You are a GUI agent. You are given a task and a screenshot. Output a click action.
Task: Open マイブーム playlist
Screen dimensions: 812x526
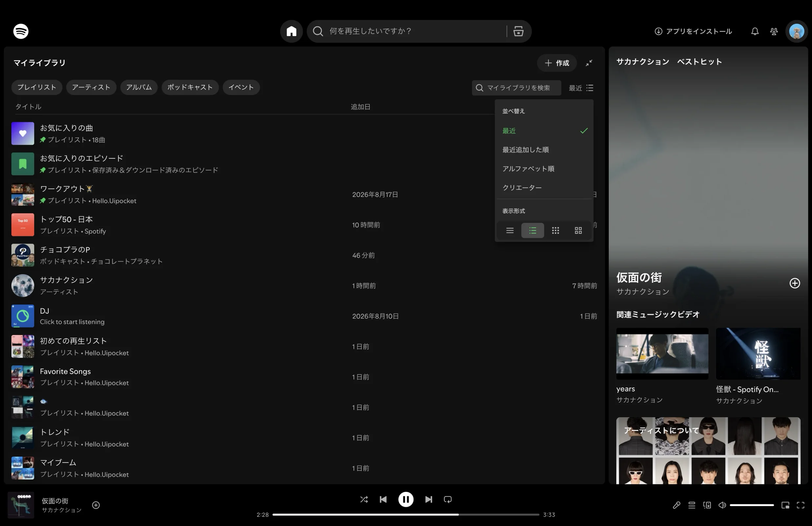pos(304,468)
